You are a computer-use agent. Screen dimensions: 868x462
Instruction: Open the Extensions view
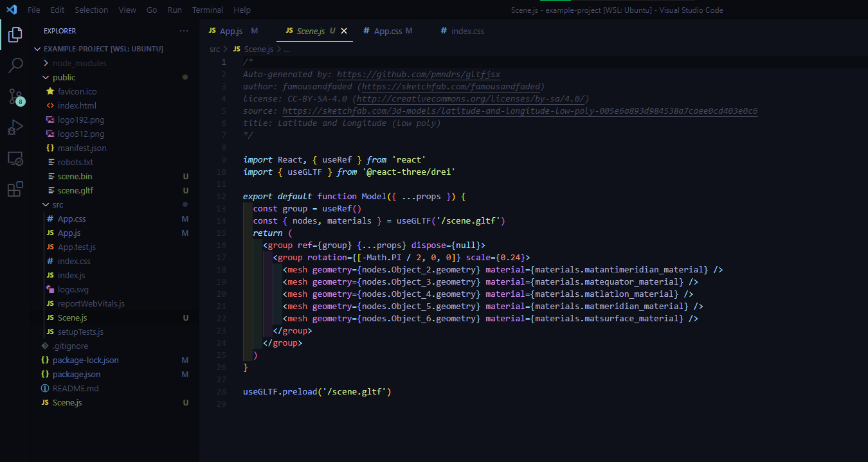[x=15, y=189]
